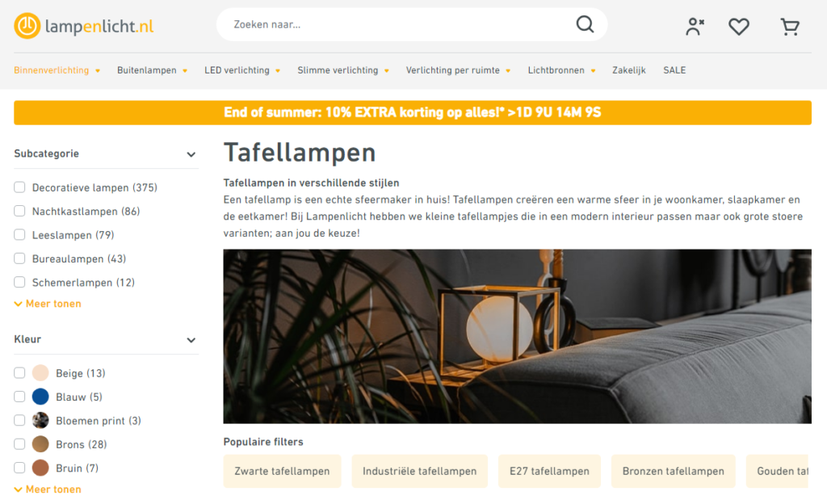Apply the E27 tafellampen filter
This screenshot has width=827, height=504.
click(x=549, y=471)
